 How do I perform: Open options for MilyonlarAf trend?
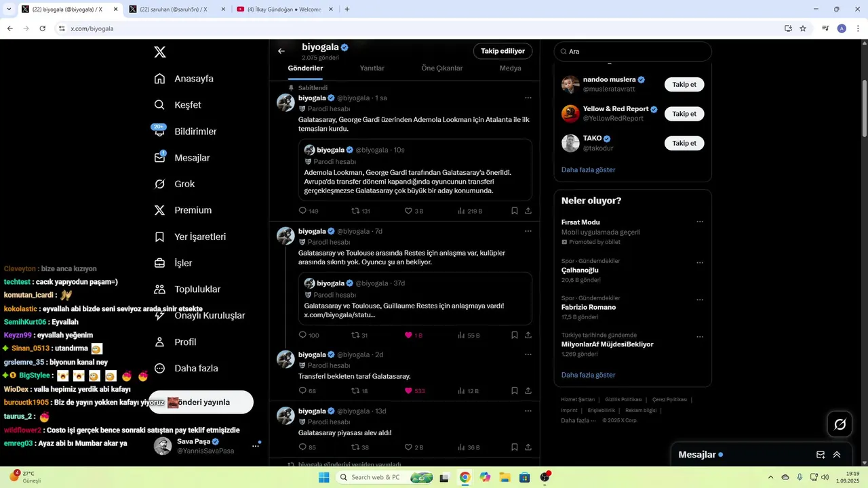(x=700, y=336)
